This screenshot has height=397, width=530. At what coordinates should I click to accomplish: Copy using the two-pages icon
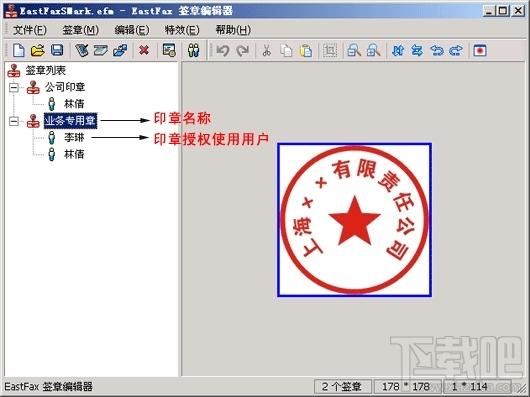pos(286,51)
